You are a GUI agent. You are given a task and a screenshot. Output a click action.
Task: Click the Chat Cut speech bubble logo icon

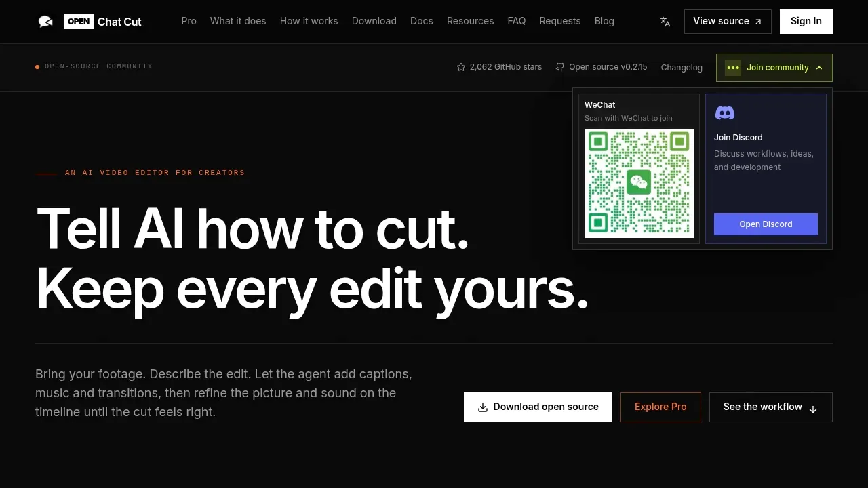coord(45,22)
